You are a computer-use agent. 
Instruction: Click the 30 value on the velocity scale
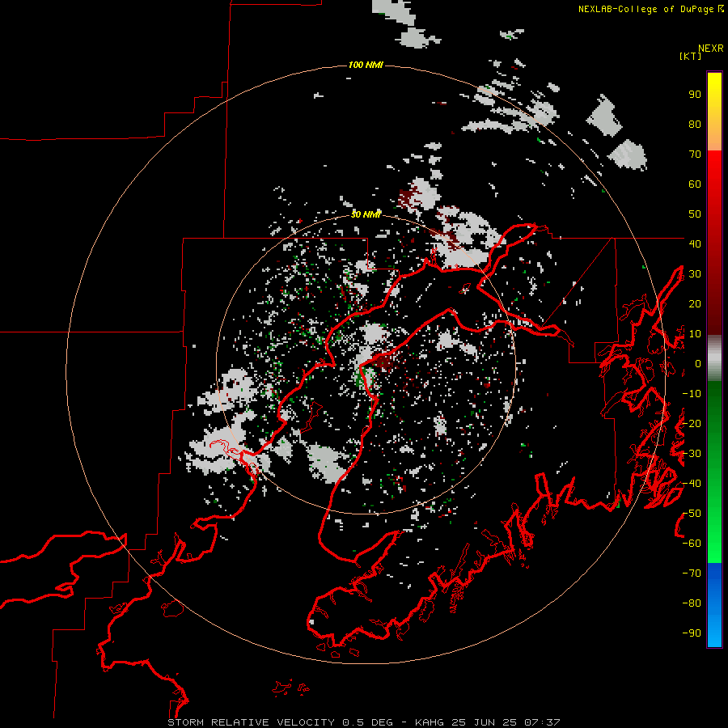click(695, 274)
